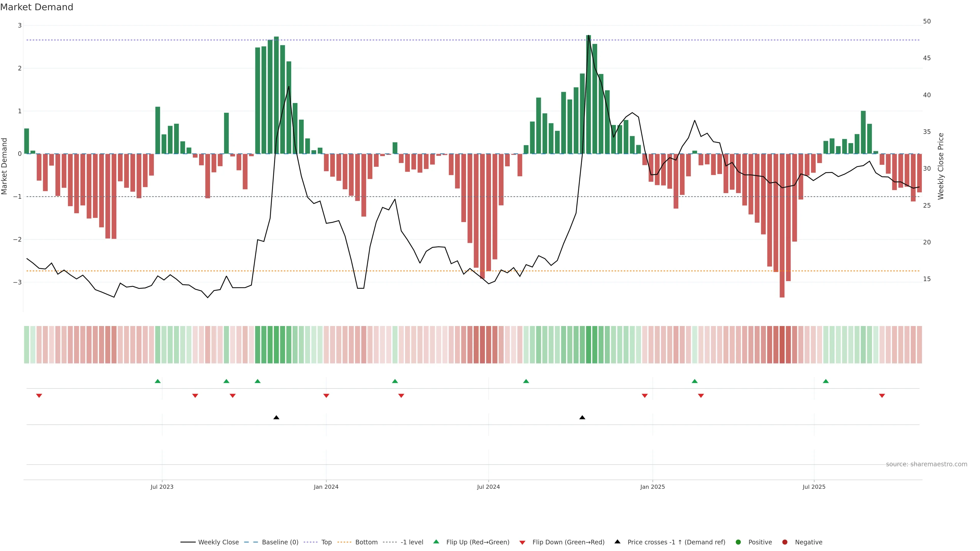Click the green Positive legend circle

(x=738, y=542)
